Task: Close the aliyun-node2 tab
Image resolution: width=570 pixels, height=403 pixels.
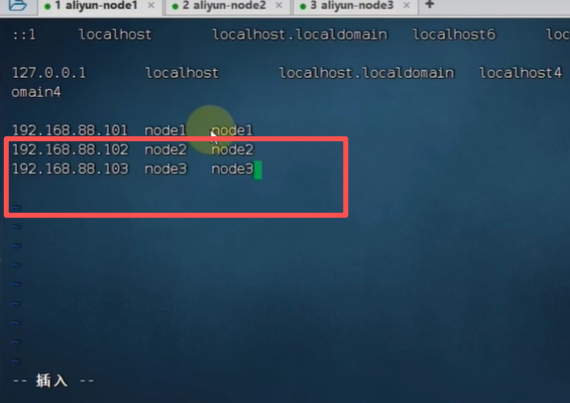Action: 279,6
